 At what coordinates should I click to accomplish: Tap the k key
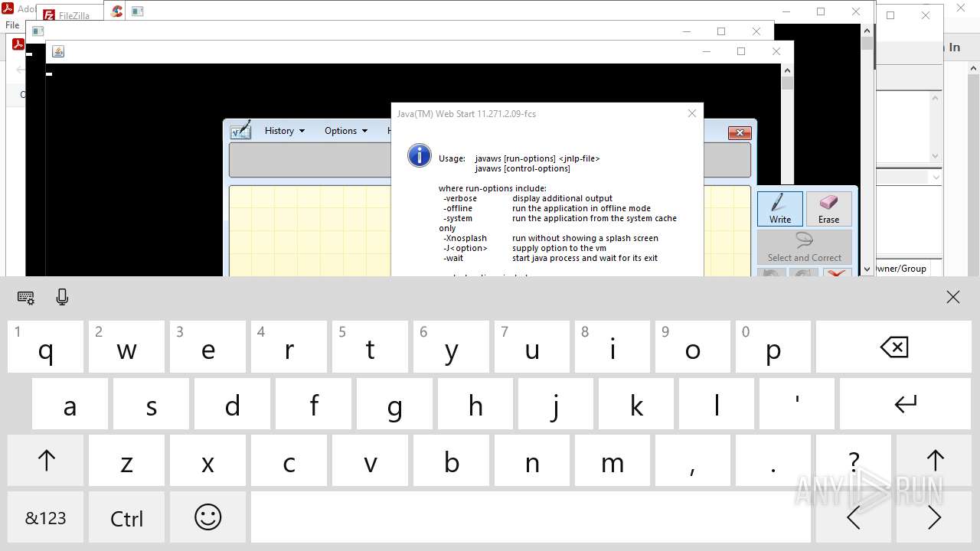pyautogui.click(x=636, y=403)
